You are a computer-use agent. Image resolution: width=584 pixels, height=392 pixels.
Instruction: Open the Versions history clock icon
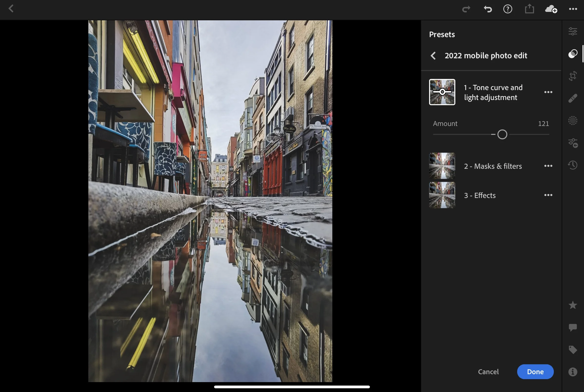(573, 165)
